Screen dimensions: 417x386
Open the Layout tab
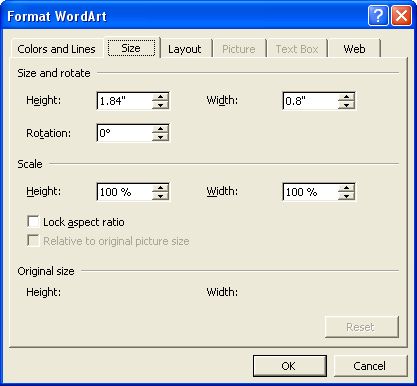(x=185, y=49)
